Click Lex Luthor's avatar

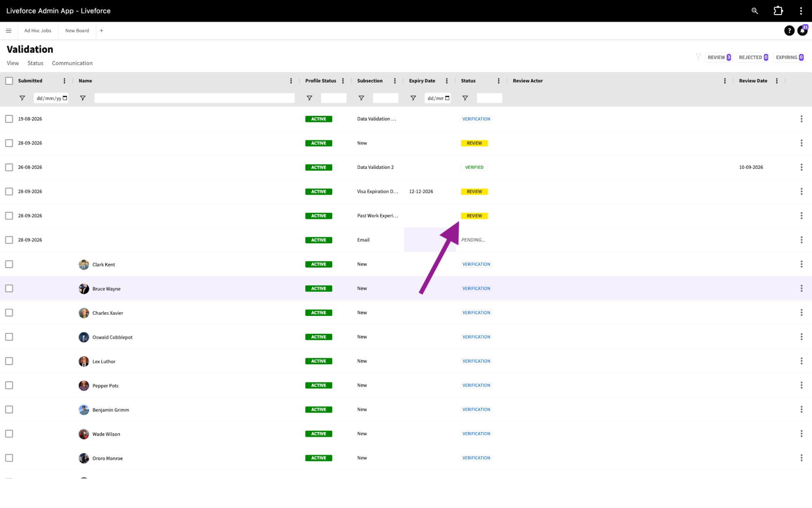click(x=84, y=361)
